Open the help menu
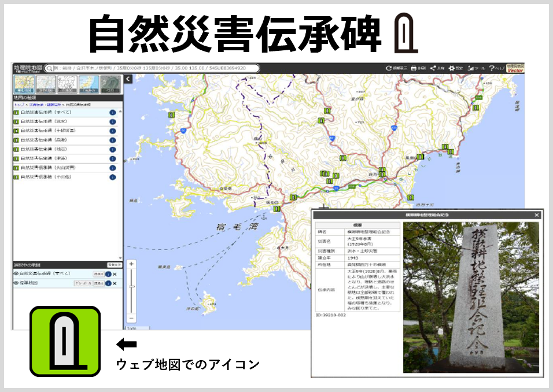The width and height of the screenshot is (553, 392). coord(497,68)
